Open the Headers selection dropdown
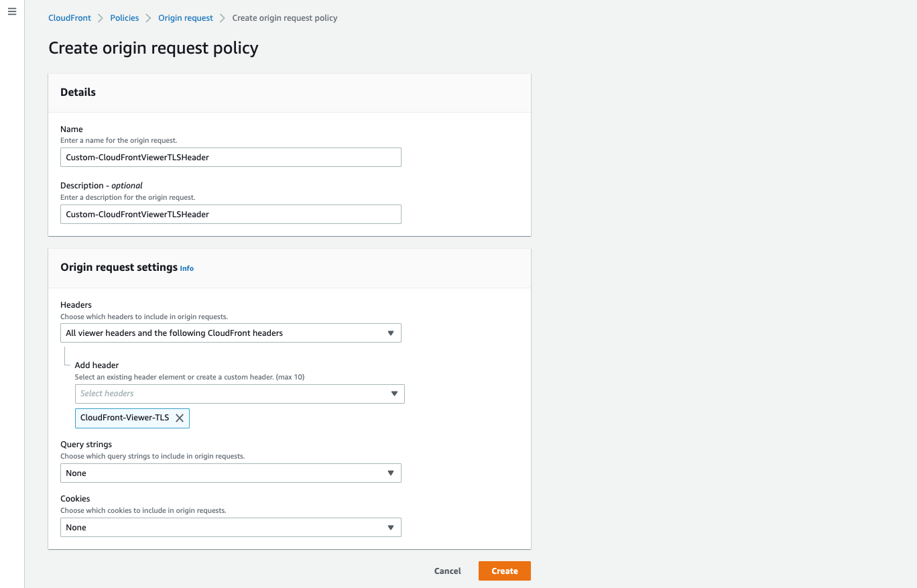The width and height of the screenshot is (917, 588). tap(231, 333)
